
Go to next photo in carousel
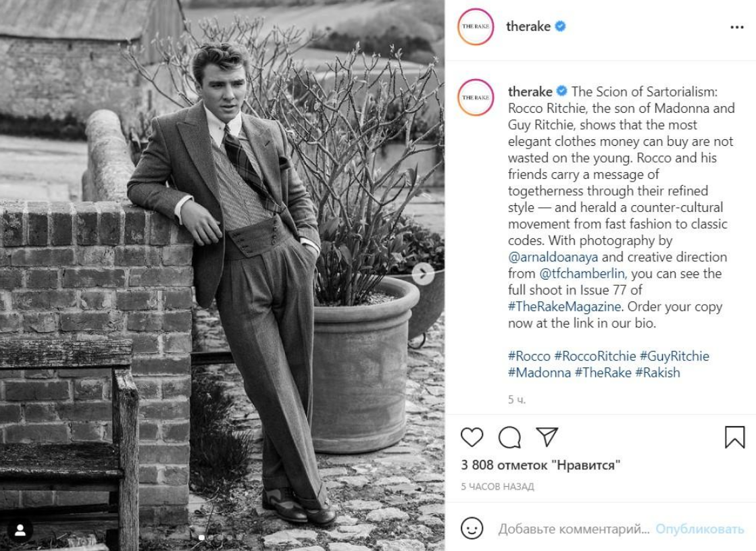click(423, 273)
